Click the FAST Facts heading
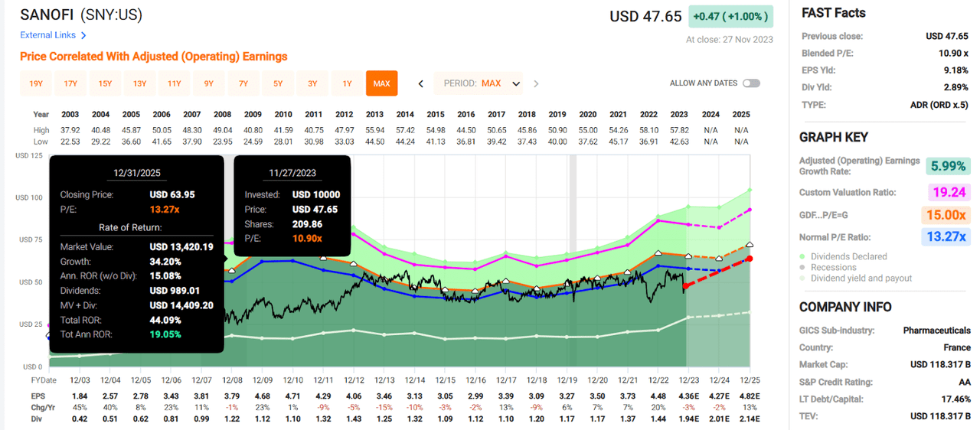The height and width of the screenshot is (430, 980). pos(834,13)
